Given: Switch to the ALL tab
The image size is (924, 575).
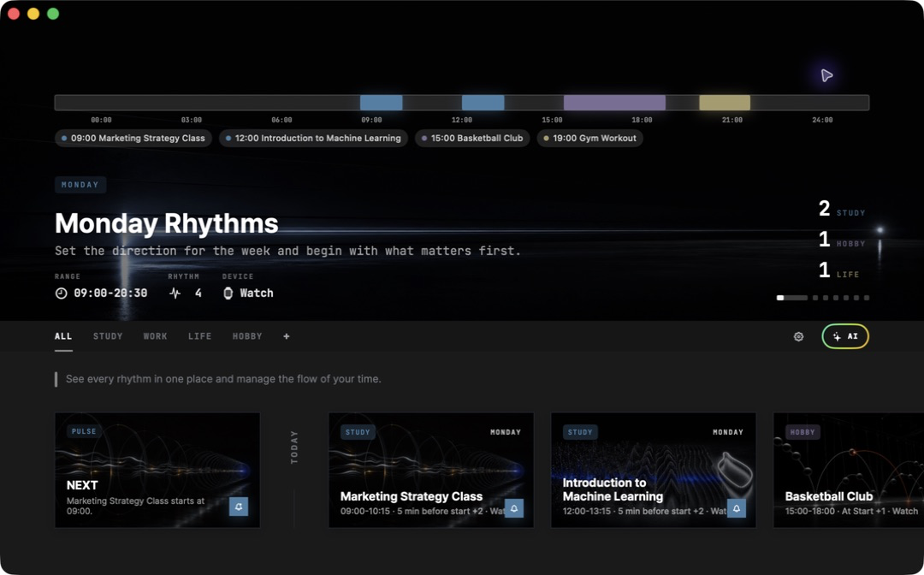Looking at the screenshot, I should click(x=63, y=336).
